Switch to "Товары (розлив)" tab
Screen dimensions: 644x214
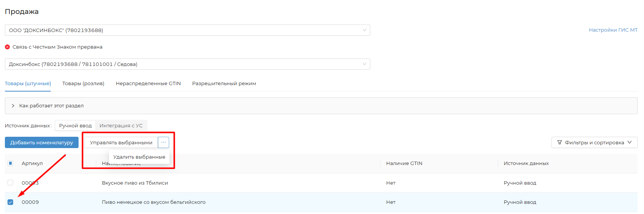(x=83, y=84)
